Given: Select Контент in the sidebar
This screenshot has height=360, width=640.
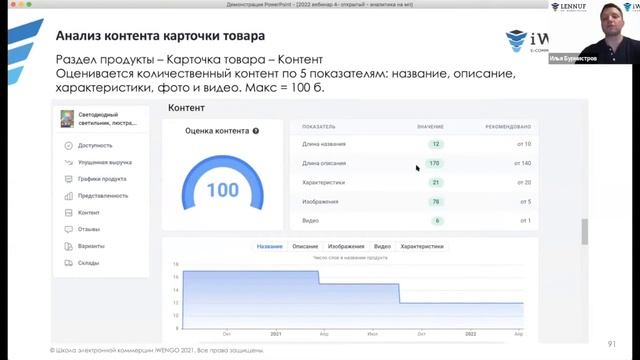Looking at the screenshot, I should (x=89, y=213).
